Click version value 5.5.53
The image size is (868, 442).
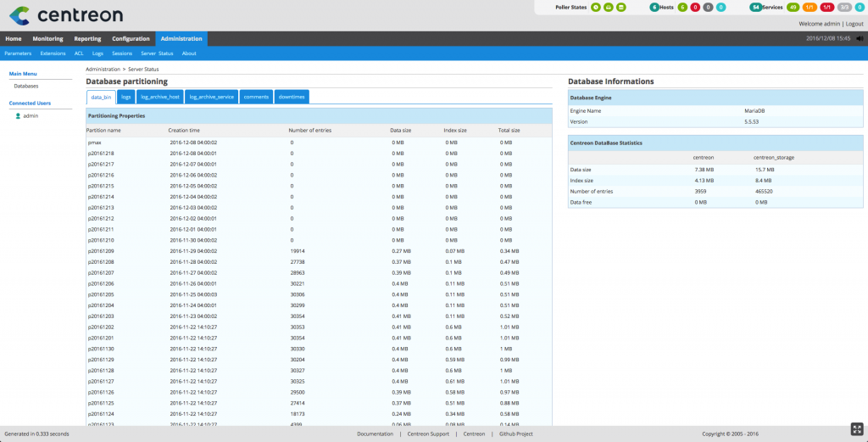tap(752, 121)
